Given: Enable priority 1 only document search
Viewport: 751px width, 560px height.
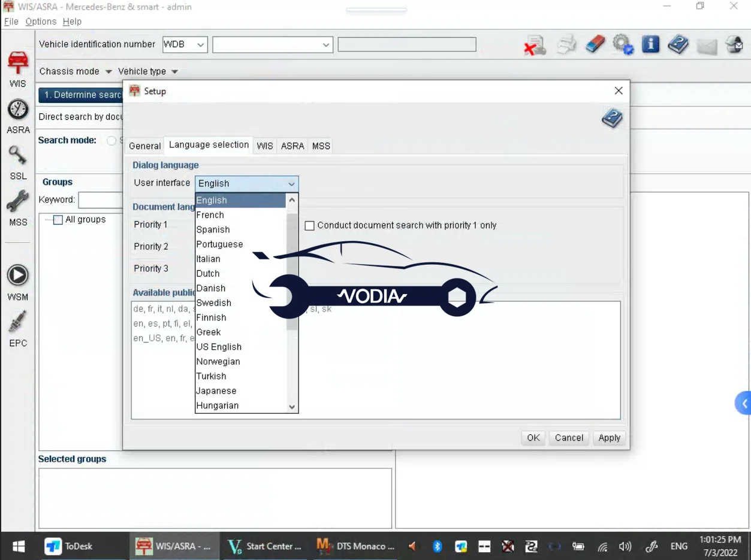Looking at the screenshot, I should click(x=310, y=226).
